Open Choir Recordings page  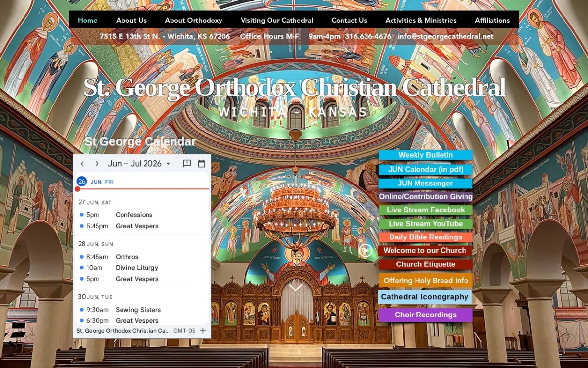pyautogui.click(x=425, y=315)
